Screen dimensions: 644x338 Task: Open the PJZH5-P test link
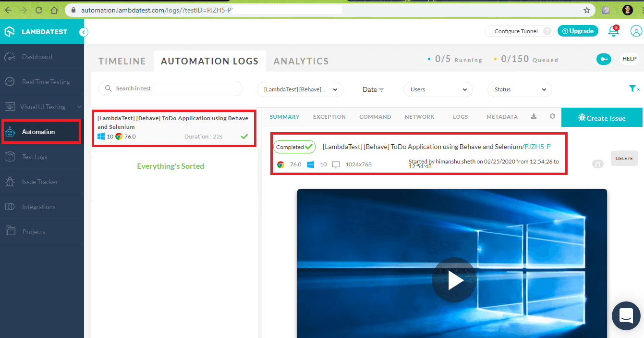click(538, 147)
